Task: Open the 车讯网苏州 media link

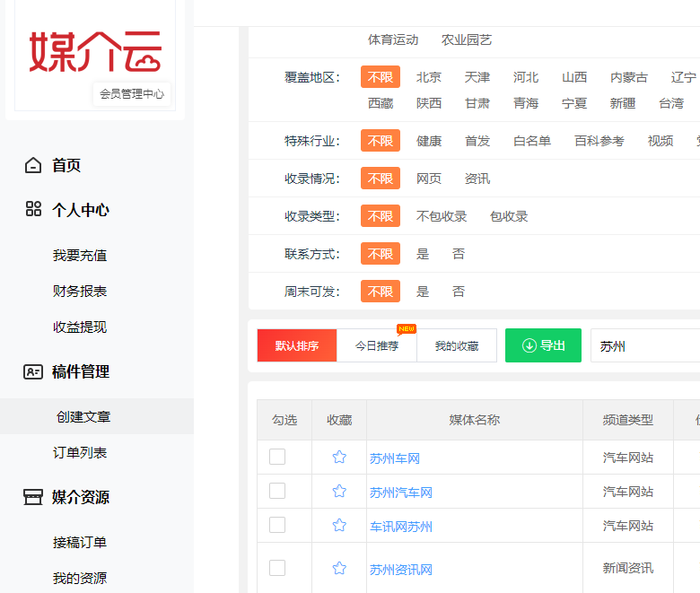Action: [401, 527]
